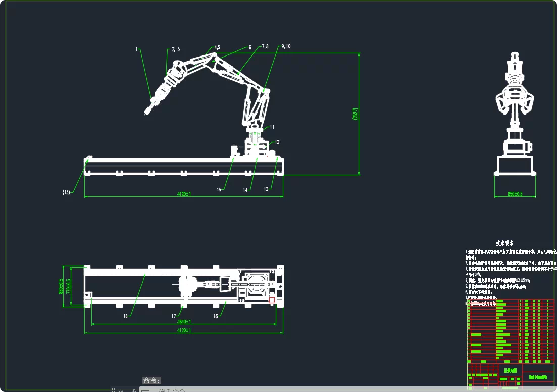Viewport: 557px width, 392px height.
Task: Click the title block drawing name cell
Action: coord(510,371)
